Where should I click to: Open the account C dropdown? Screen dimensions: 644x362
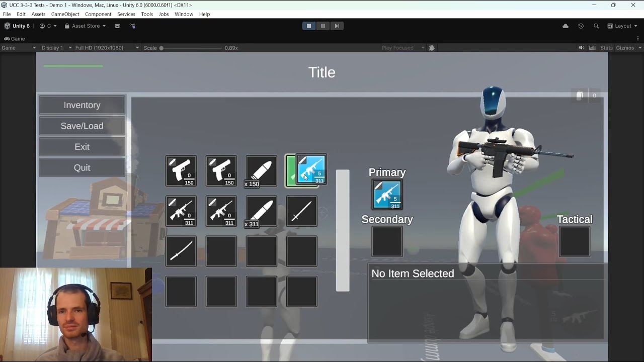(x=48, y=26)
